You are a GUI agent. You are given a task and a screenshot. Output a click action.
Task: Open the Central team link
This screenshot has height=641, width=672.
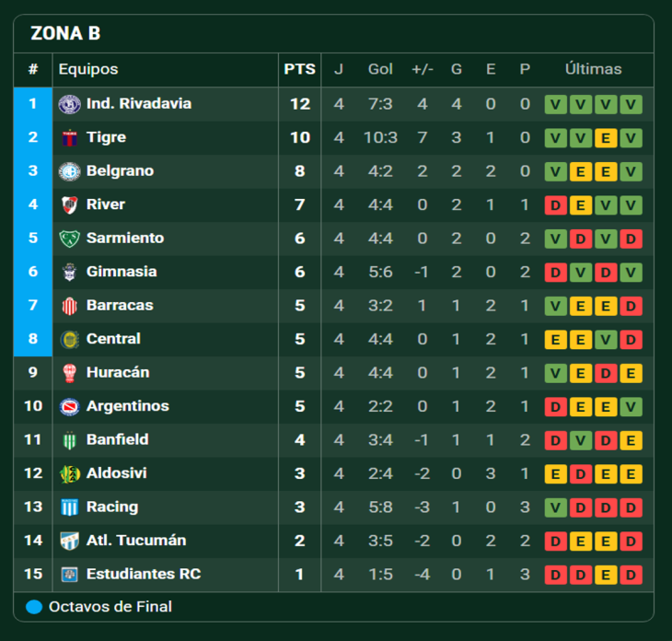pyautogui.click(x=113, y=339)
